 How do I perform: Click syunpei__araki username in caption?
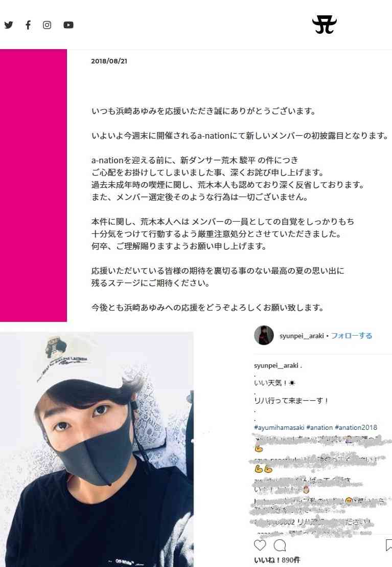coord(276,365)
